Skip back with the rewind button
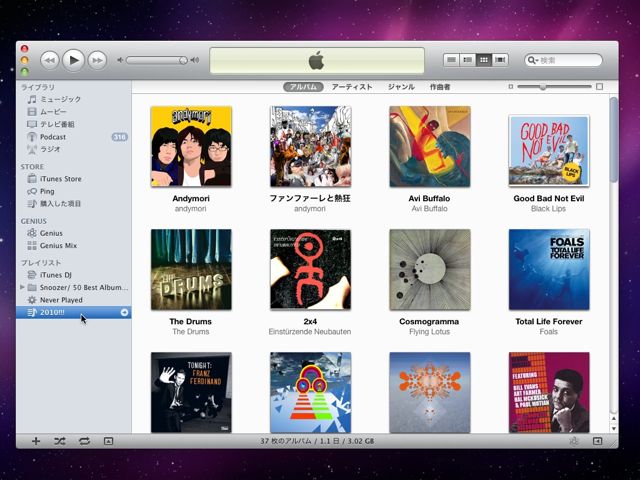 point(50,60)
